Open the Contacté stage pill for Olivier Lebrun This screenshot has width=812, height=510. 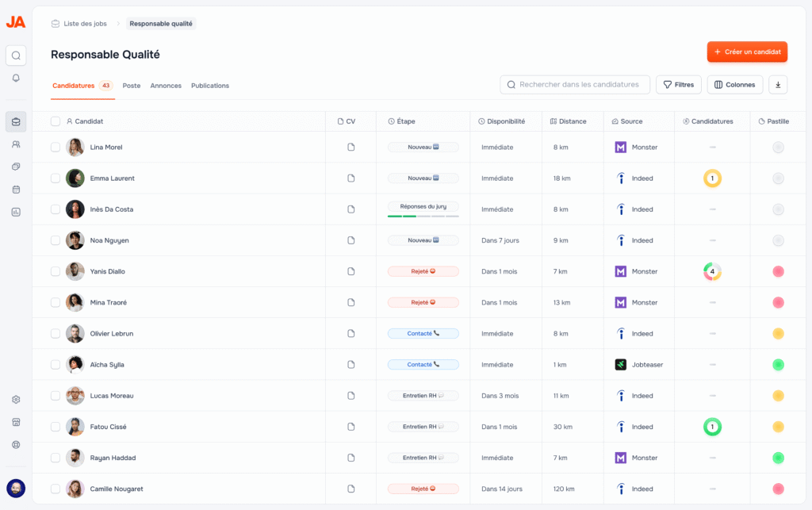[x=423, y=333]
